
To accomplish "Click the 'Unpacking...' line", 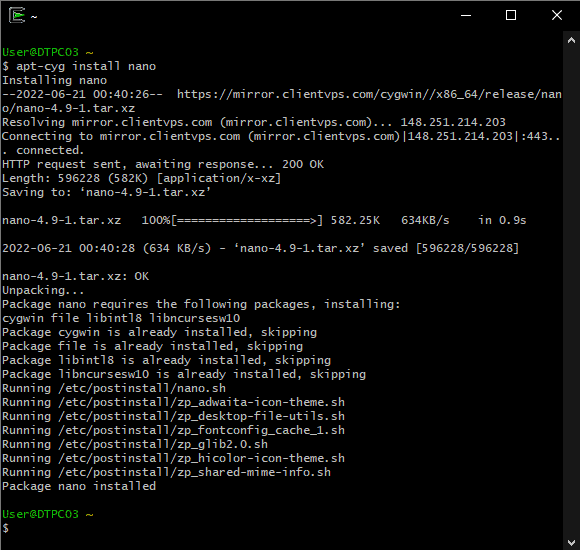I will click(43, 290).
